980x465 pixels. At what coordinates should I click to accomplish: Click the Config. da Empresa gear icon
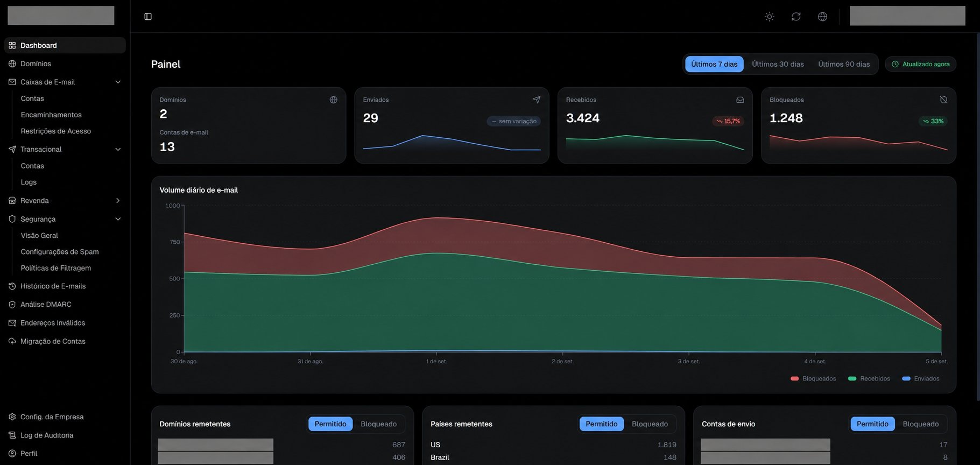12,417
